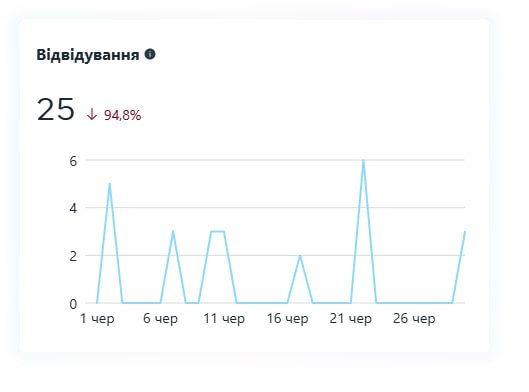Click the y-axis label 6
This screenshot has height=392, width=529.
(73, 161)
